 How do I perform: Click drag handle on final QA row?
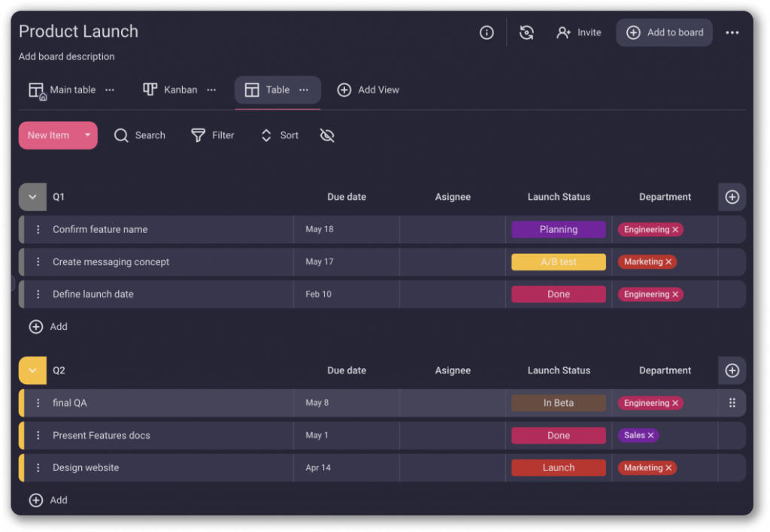tap(732, 403)
